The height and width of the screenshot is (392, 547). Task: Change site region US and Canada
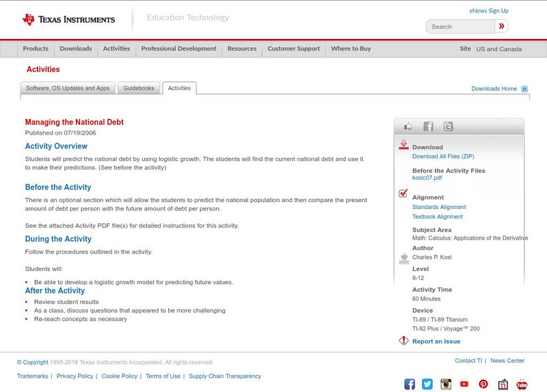499,49
